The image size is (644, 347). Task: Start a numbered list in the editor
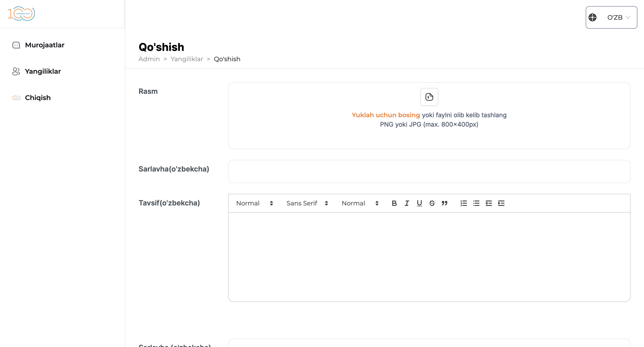click(x=464, y=203)
